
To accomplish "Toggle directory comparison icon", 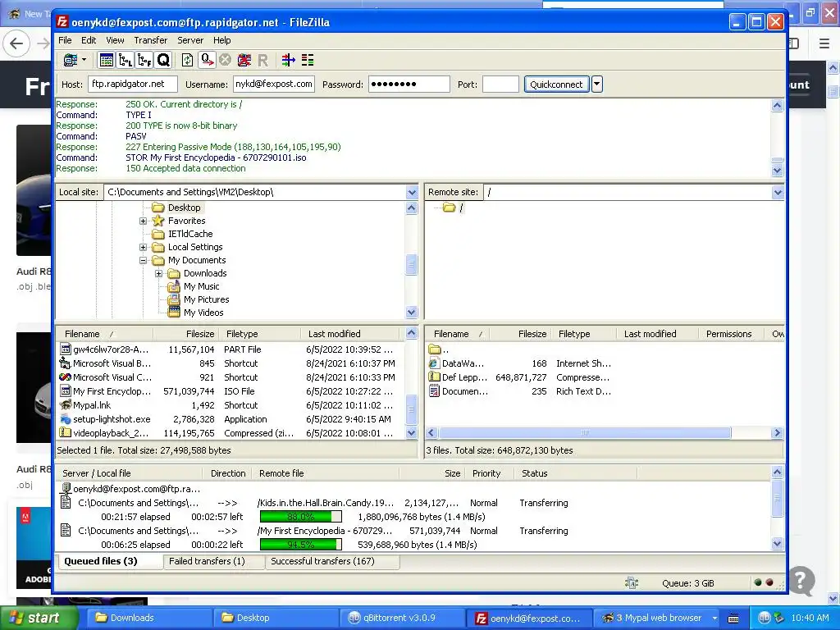I will click(x=308, y=60).
